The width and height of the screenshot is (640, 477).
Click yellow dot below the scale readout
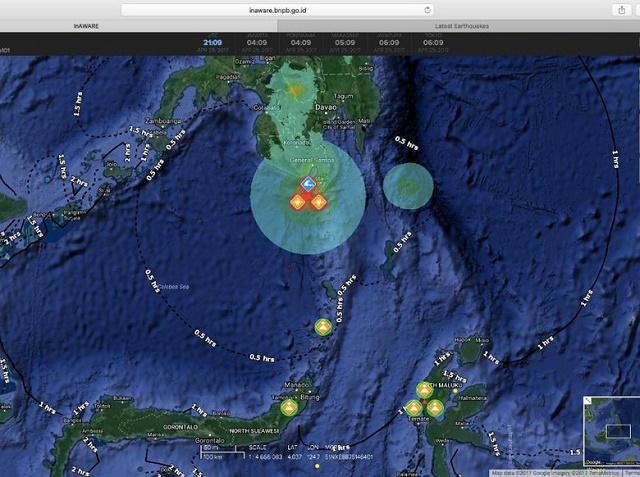pos(317,466)
